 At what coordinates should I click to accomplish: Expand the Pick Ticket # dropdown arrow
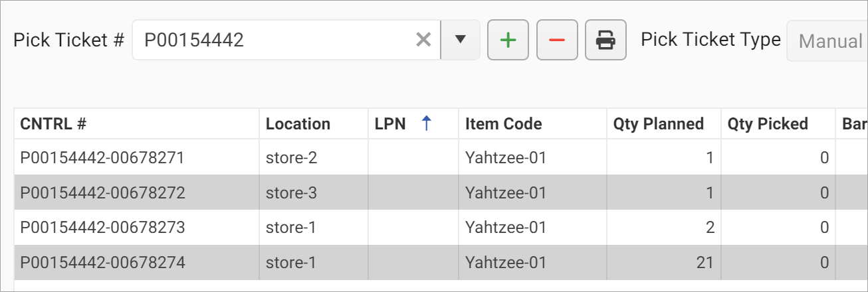460,40
